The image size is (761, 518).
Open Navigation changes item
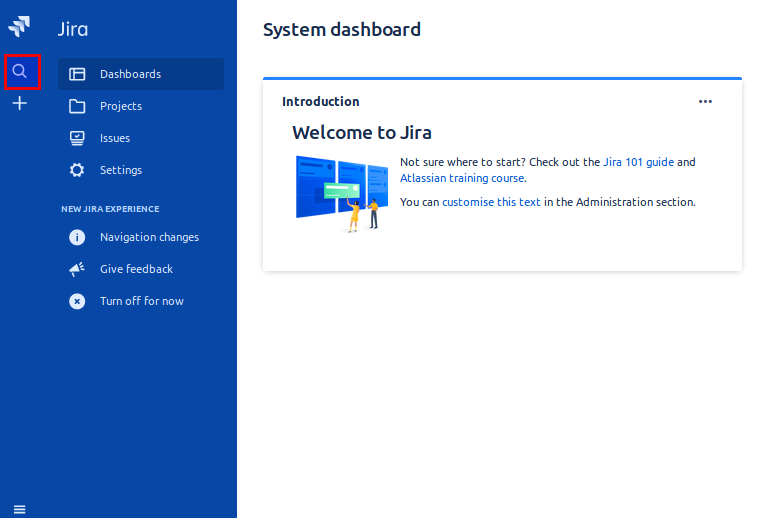pos(141,237)
